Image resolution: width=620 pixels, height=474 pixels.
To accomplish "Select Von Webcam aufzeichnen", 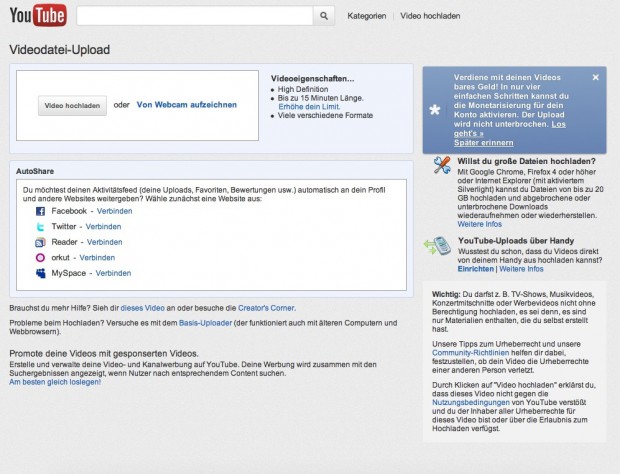I will 187,105.
